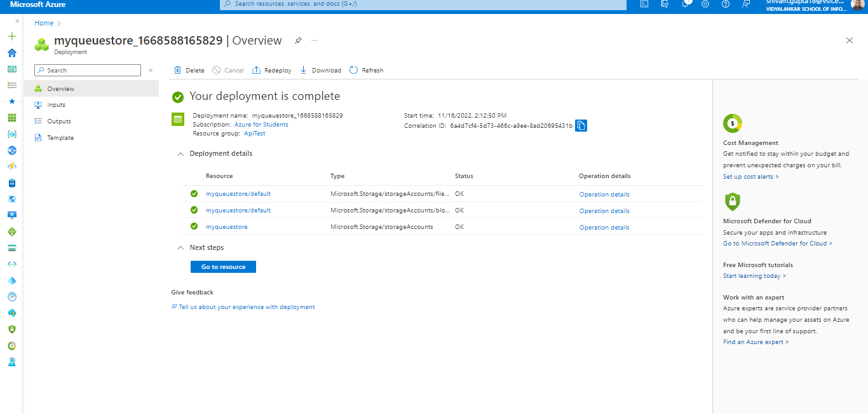The width and height of the screenshot is (868, 414).
Task: Open Directories and subscriptions filter icon
Action: [x=665, y=4]
